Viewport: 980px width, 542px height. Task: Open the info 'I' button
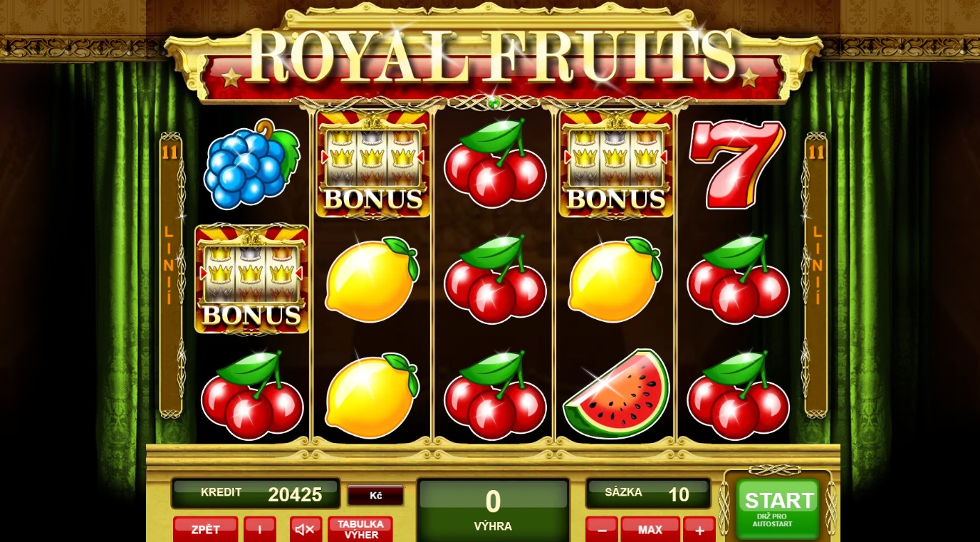[x=260, y=529]
